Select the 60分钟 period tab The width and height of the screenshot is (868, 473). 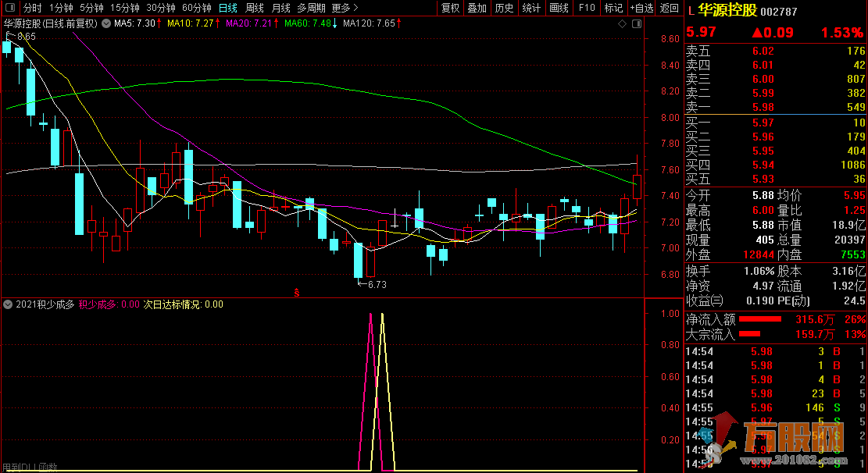pyautogui.click(x=197, y=8)
